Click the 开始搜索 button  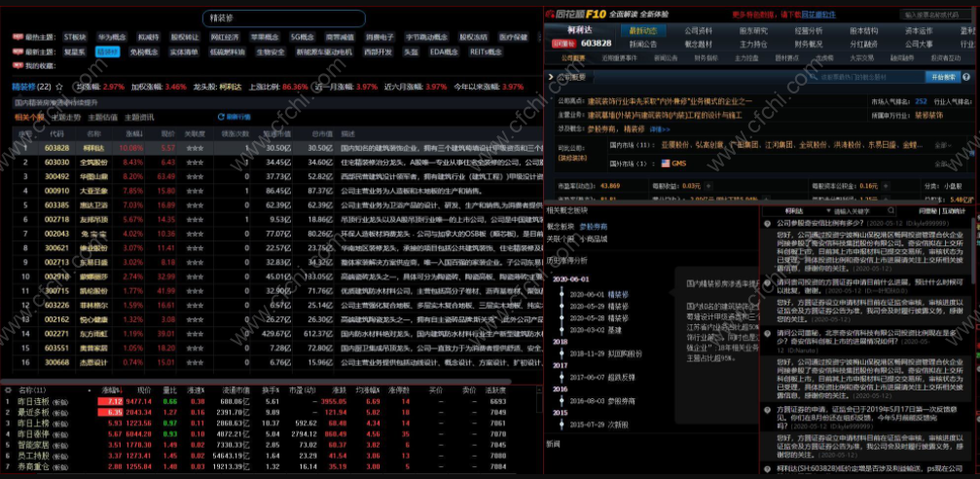tap(944, 77)
